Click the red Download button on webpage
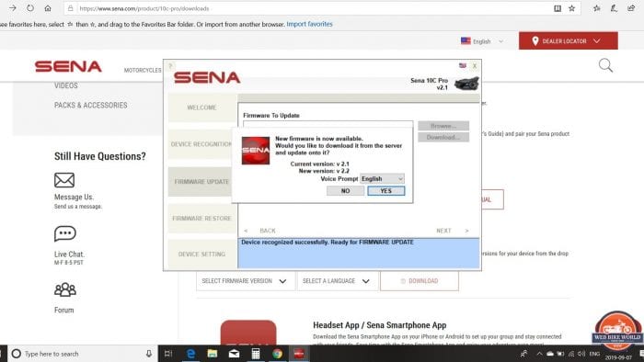644x362 pixels. 420,281
